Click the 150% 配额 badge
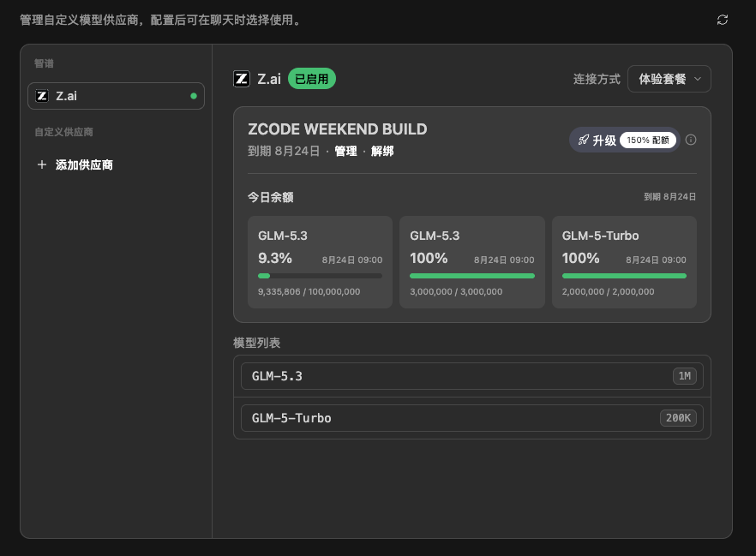 (647, 140)
